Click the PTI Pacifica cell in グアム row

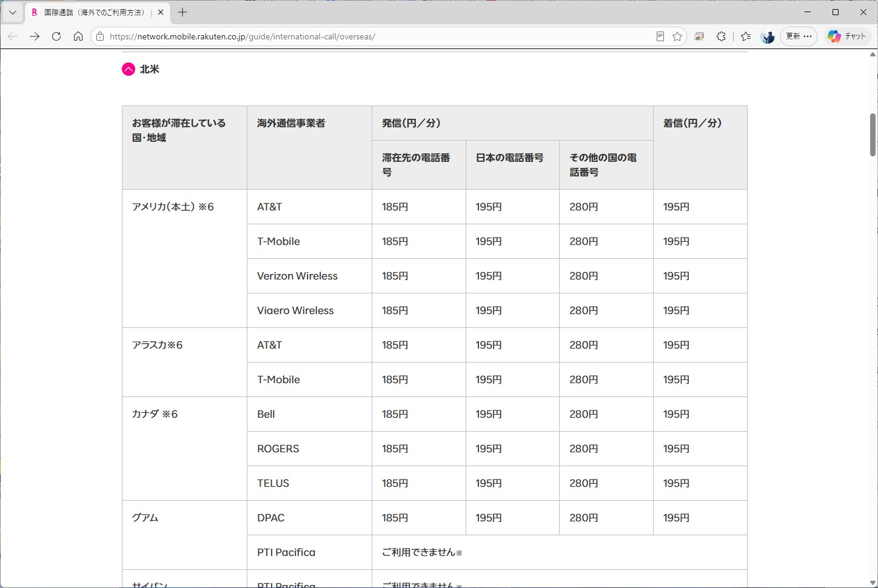pyautogui.click(x=309, y=552)
